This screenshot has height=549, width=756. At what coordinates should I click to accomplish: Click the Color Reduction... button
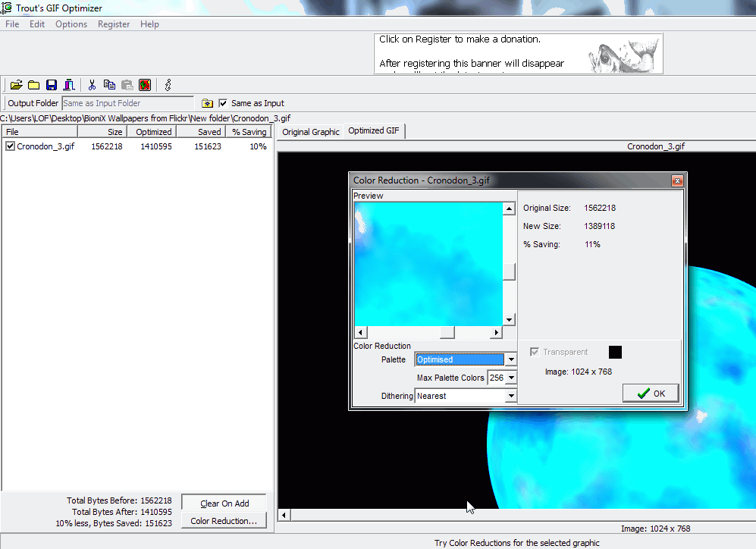224,521
